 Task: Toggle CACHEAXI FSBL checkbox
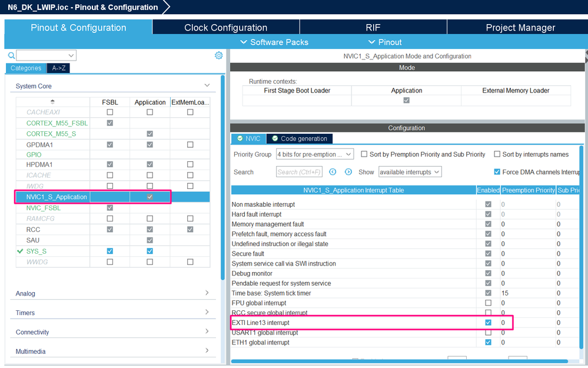(110, 112)
